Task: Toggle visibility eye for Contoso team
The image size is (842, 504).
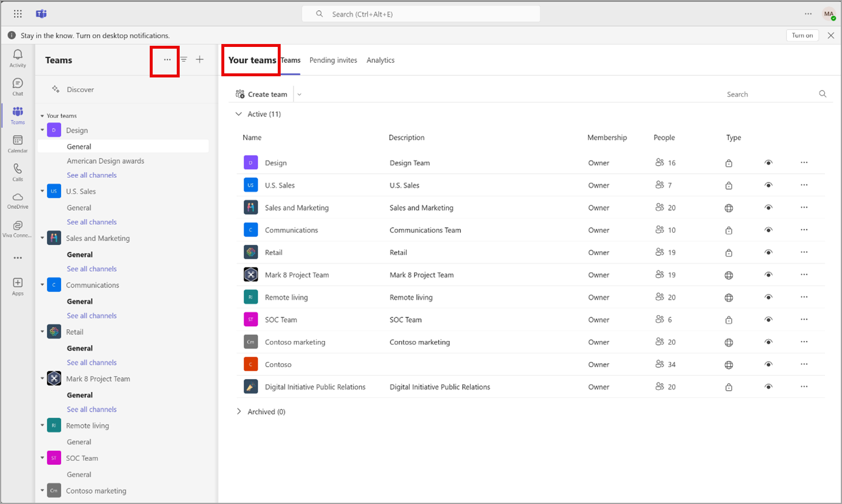Action: point(768,364)
